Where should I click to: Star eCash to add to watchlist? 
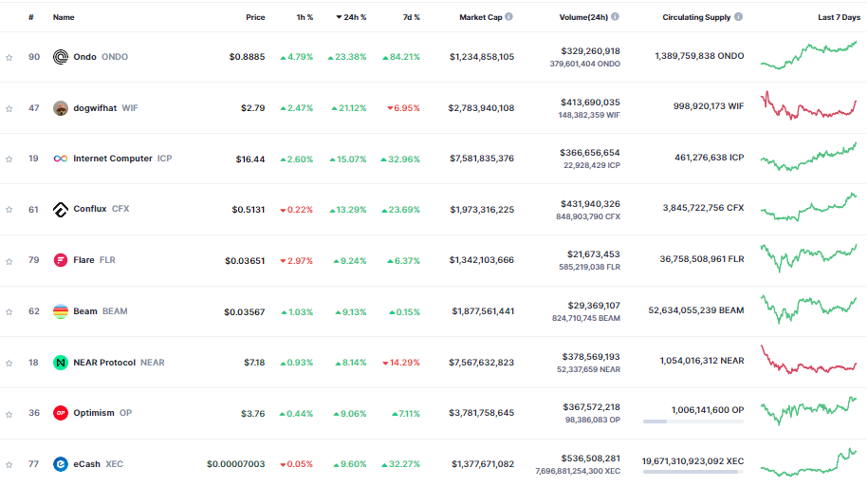click(9, 464)
